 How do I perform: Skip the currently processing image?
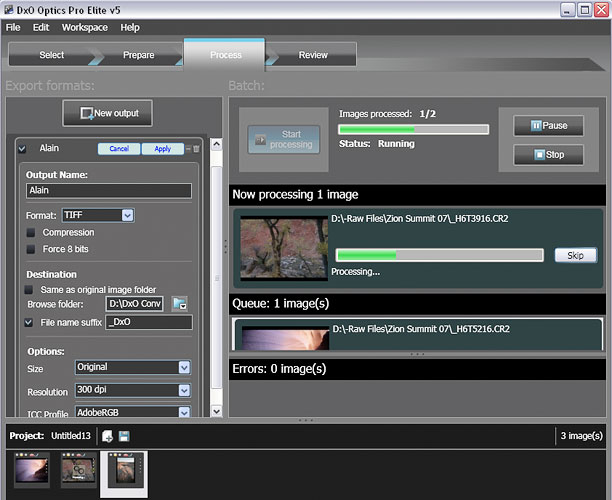click(576, 256)
